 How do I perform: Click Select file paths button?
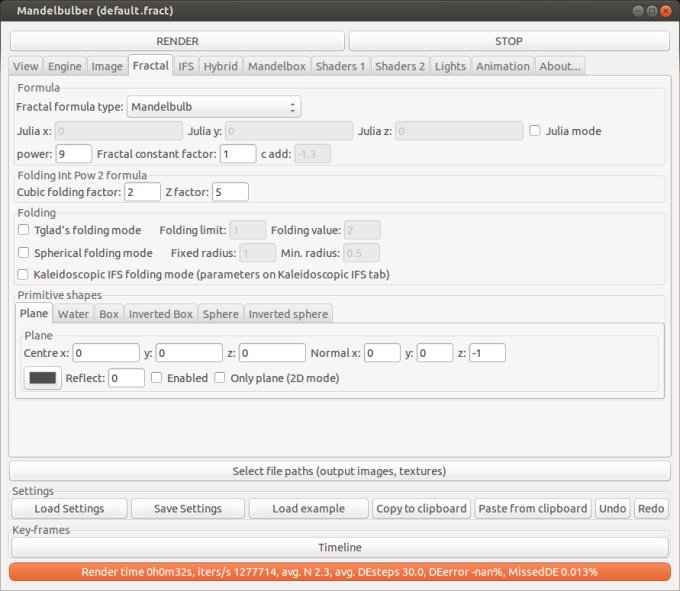(339, 471)
